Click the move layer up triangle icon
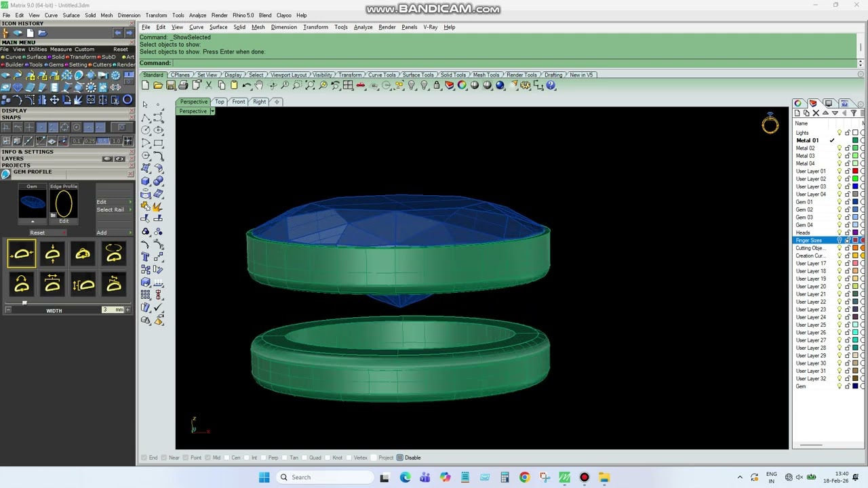This screenshot has height=488, width=868. click(x=825, y=113)
